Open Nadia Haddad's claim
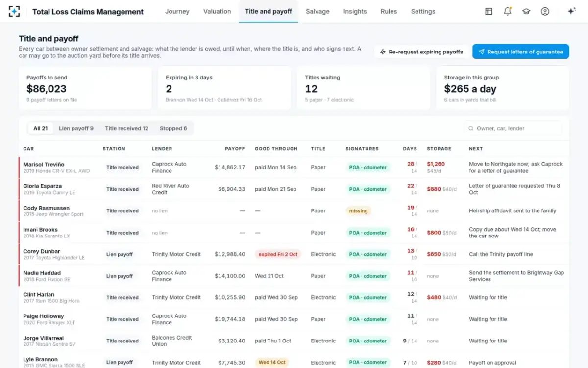Viewport: 588px width, 368px height. [x=294, y=276]
